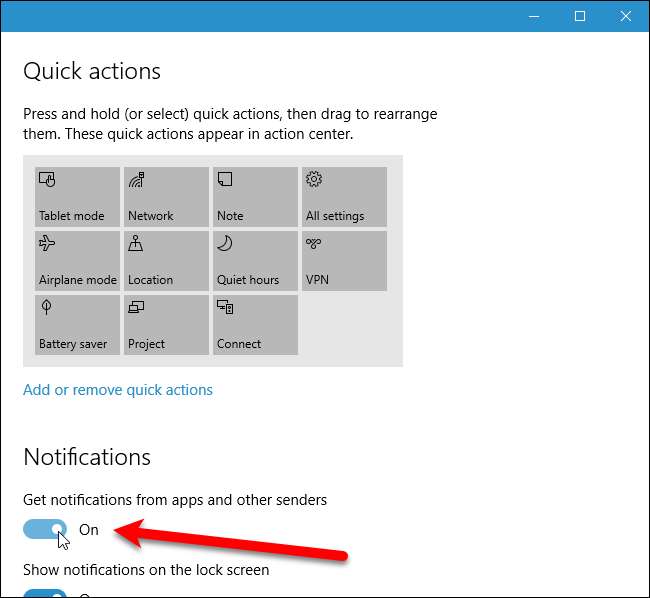Viewport: 650px width, 598px height.
Task: Open the Add or remove quick actions link
Action: 118,390
